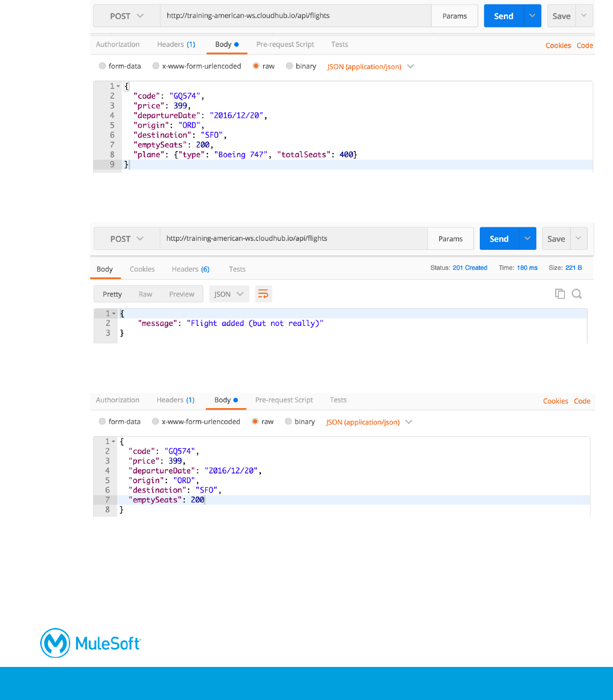
Task: Open Cookies link in third screenshot
Action: (x=555, y=401)
